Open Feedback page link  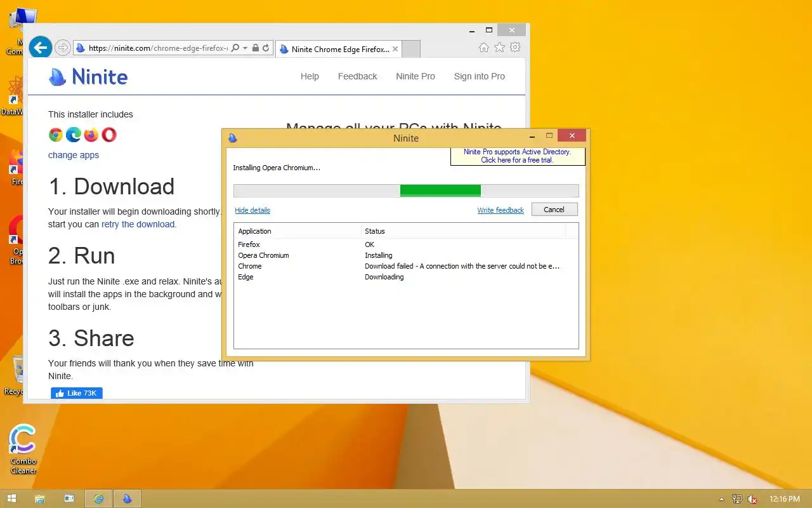(357, 76)
